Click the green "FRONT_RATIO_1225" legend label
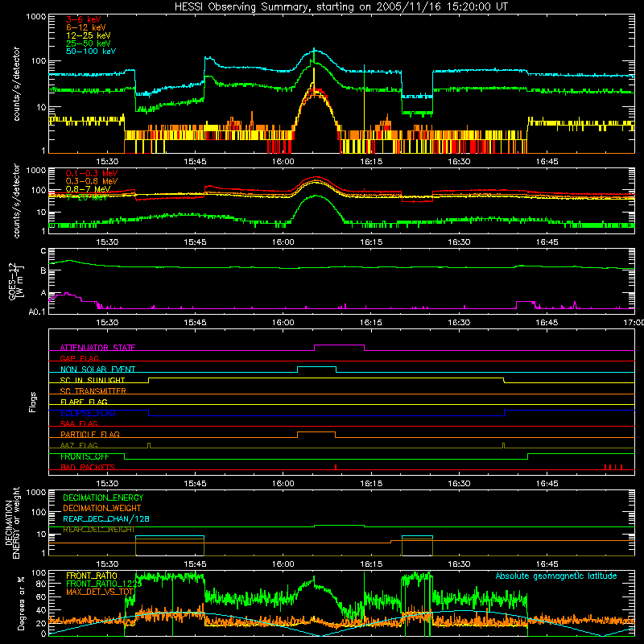This screenshot has height=644, width=644. click(104, 584)
